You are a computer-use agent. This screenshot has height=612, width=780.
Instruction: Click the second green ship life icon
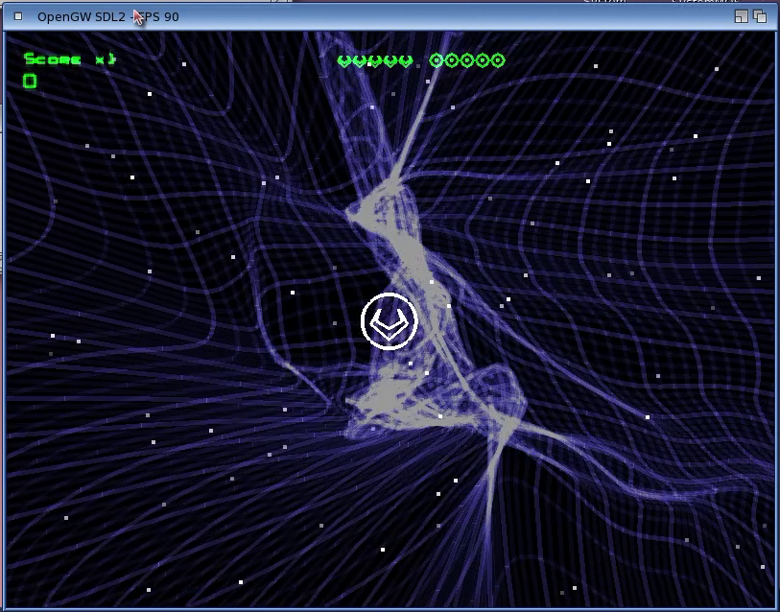tap(359, 61)
